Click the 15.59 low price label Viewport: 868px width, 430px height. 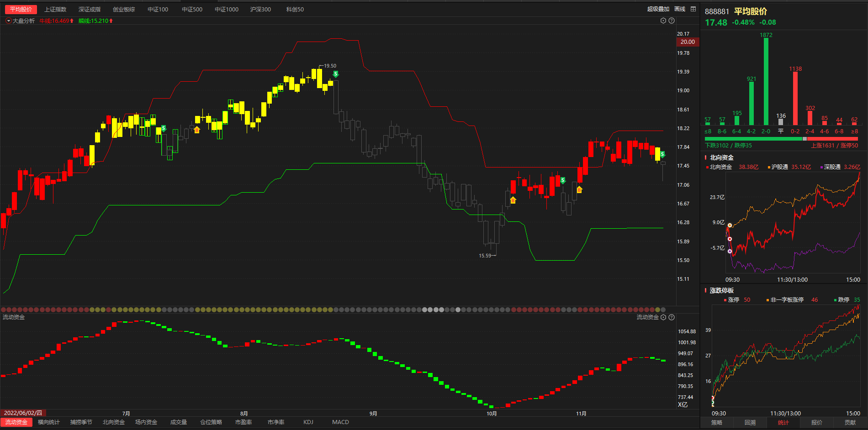[485, 256]
